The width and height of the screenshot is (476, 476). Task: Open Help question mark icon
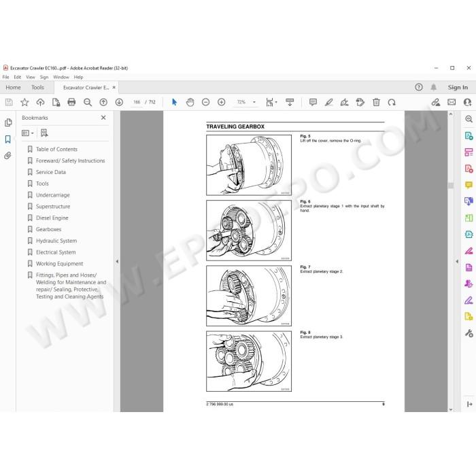419,88
